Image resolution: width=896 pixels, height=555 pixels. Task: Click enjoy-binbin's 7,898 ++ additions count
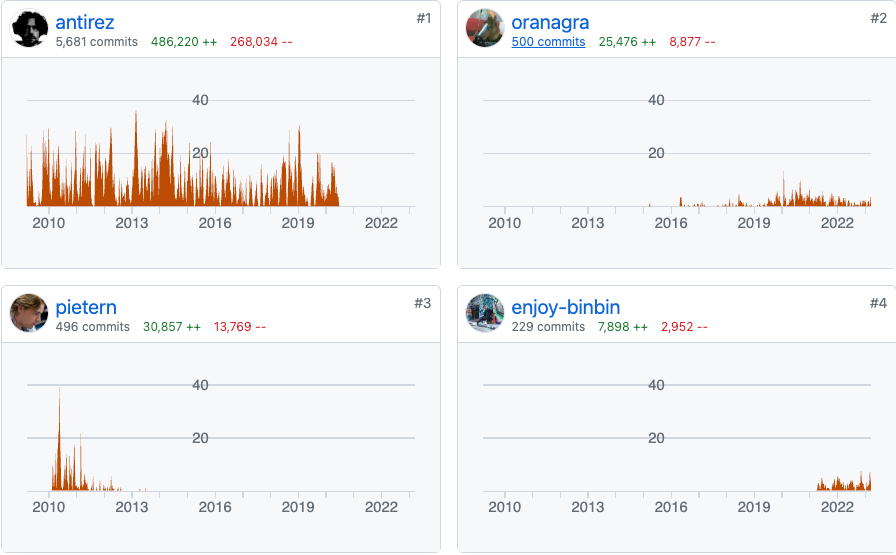tap(623, 327)
